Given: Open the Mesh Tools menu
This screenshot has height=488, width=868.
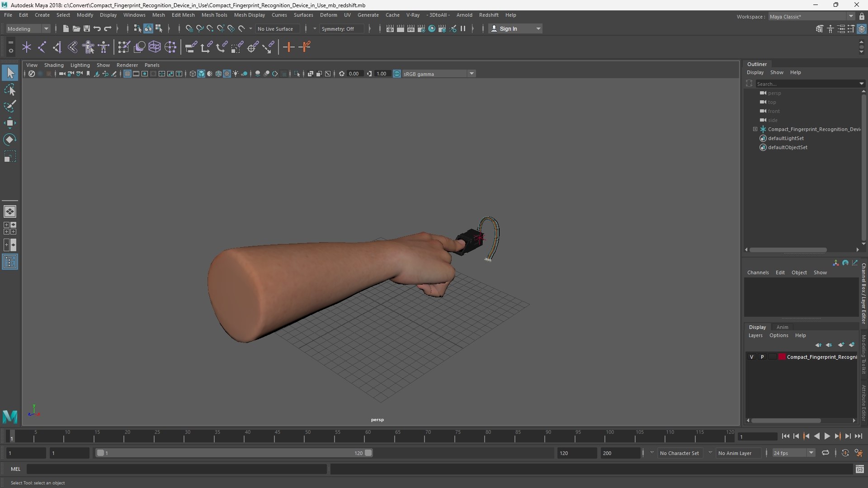Looking at the screenshot, I should [214, 15].
